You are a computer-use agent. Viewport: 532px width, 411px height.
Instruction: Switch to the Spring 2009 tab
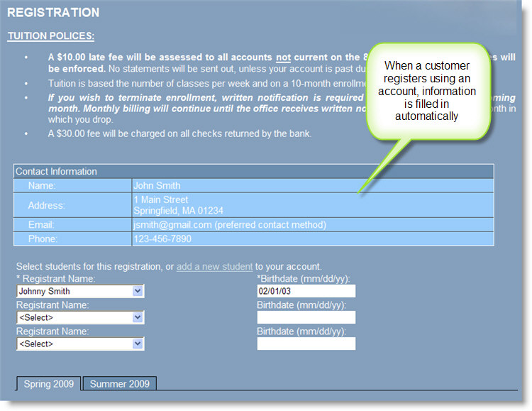tap(48, 384)
